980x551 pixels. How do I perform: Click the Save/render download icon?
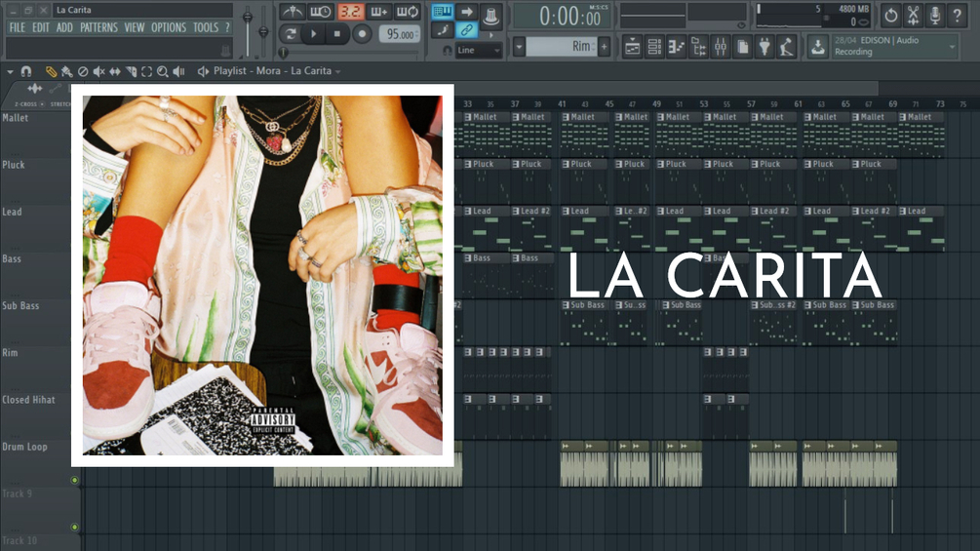pos(817,47)
